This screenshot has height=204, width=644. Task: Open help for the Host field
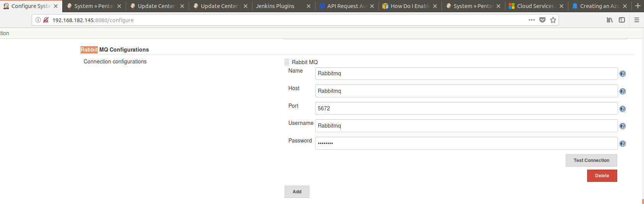622,91
